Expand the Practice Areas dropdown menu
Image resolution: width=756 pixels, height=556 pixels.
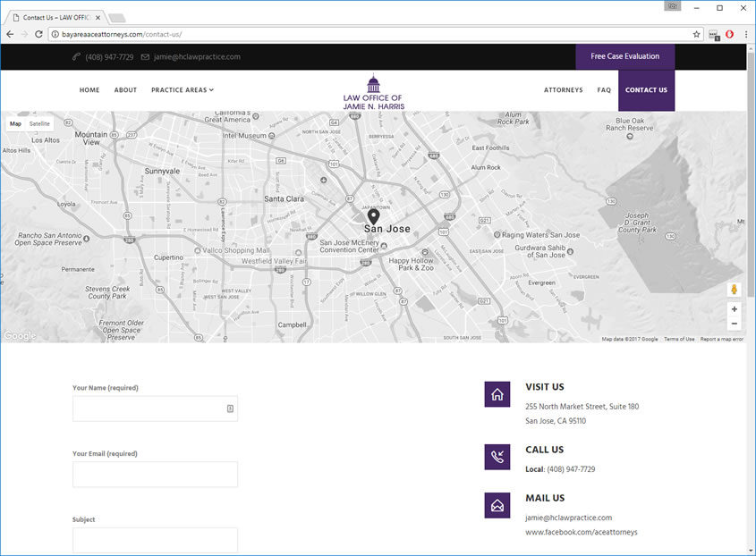pyautogui.click(x=183, y=90)
